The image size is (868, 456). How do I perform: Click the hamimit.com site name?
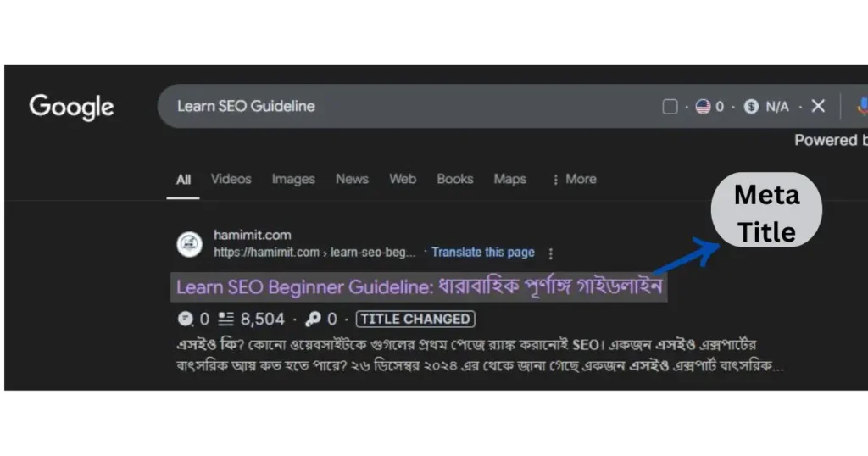tap(253, 235)
